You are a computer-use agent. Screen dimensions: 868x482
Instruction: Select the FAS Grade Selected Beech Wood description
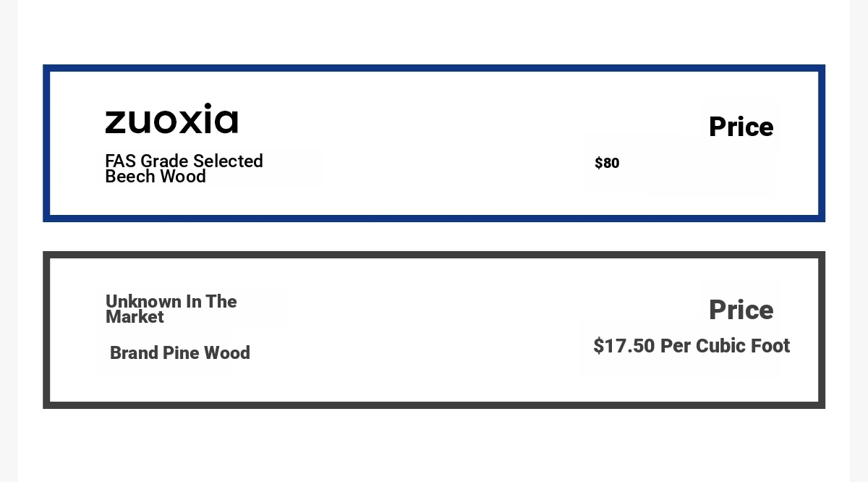pyautogui.click(x=184, y=169)
